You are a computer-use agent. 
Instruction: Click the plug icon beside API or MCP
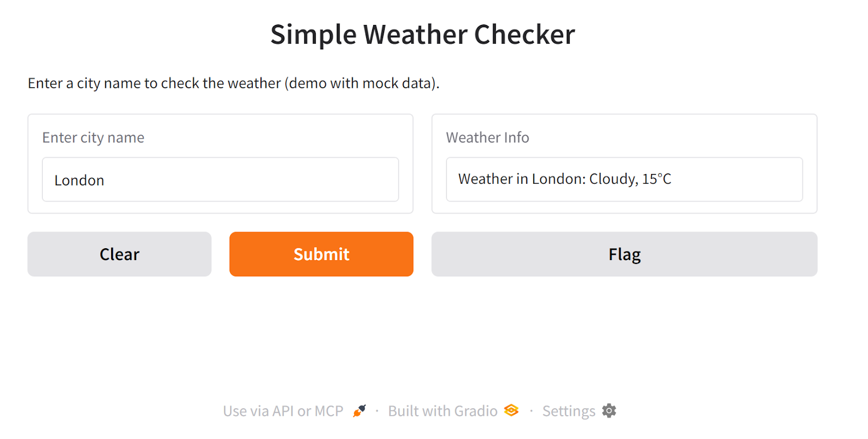click(x=359, y=411)
